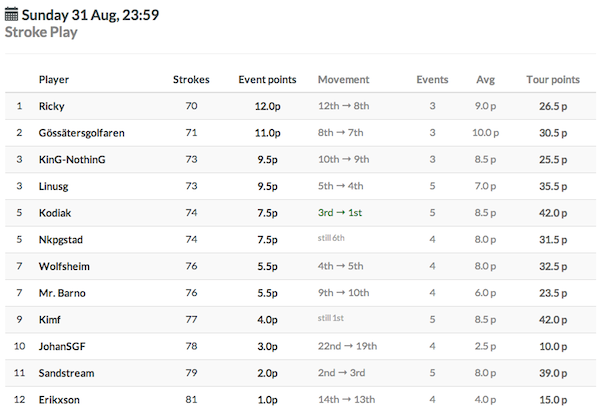Viewport: 600px width, 416px height.
Task: Click the Erikxson player name
Action: coord(59,400)
